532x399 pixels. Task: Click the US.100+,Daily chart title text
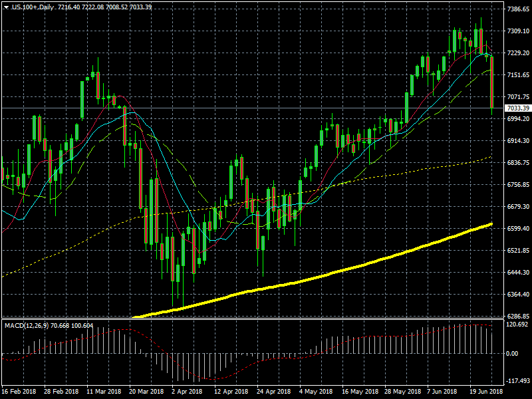pos(34,6)
